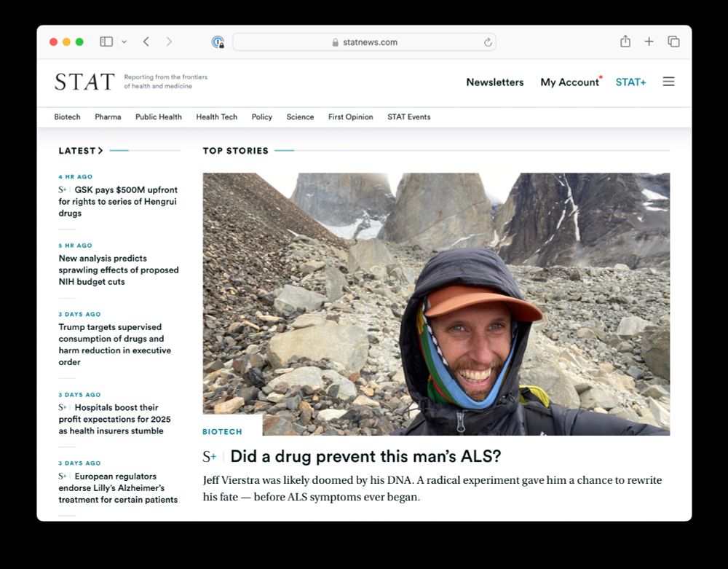Open Trump targets supervised consumption article
The image size is (728, 569).
click(x=115, y=345)
